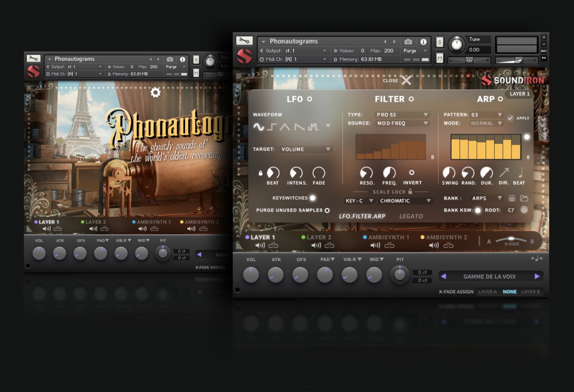Image resolution: width=574 pixels, height=392 pixels.
Task: Go to next preset with the right purple arrow
Action: pos(537,276)
